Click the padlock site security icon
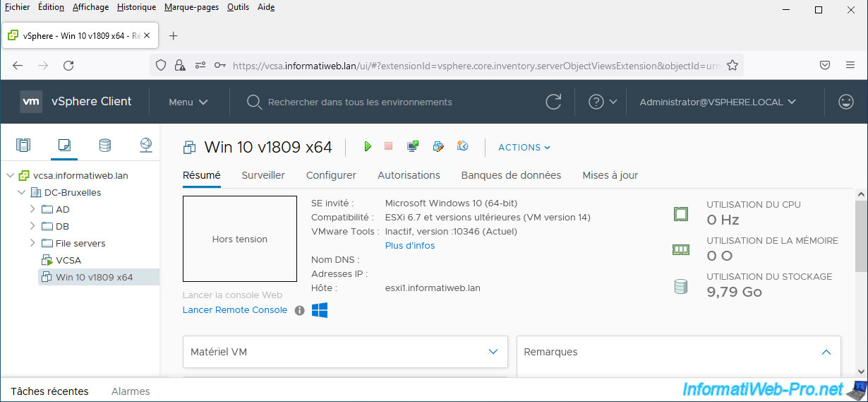 (180, 65)
